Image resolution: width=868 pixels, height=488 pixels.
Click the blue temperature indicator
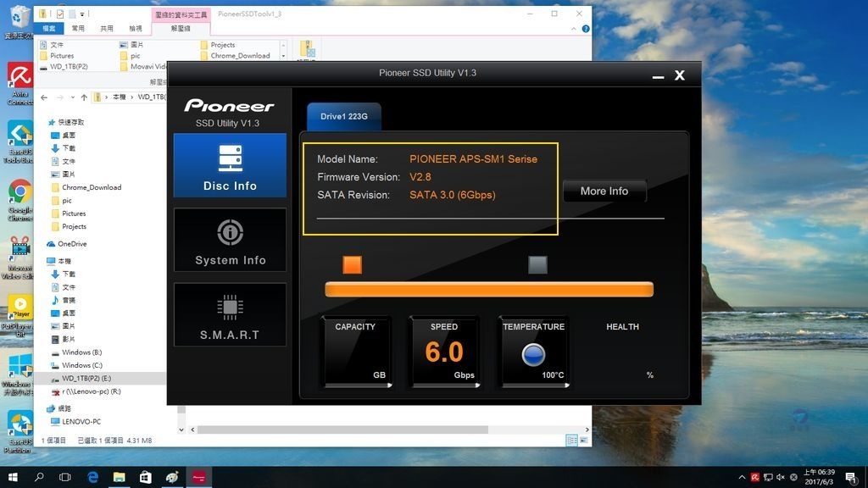(533, 354)
